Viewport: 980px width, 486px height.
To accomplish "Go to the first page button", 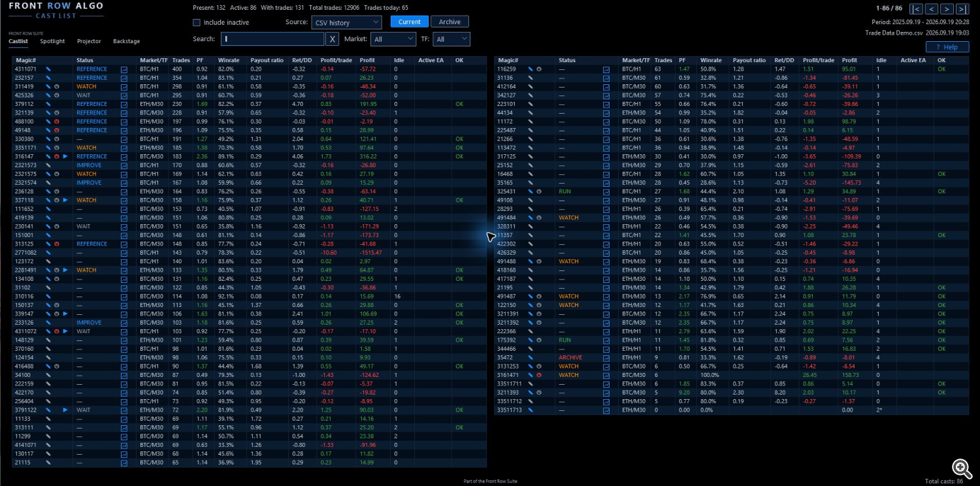I will pos(917,8).
